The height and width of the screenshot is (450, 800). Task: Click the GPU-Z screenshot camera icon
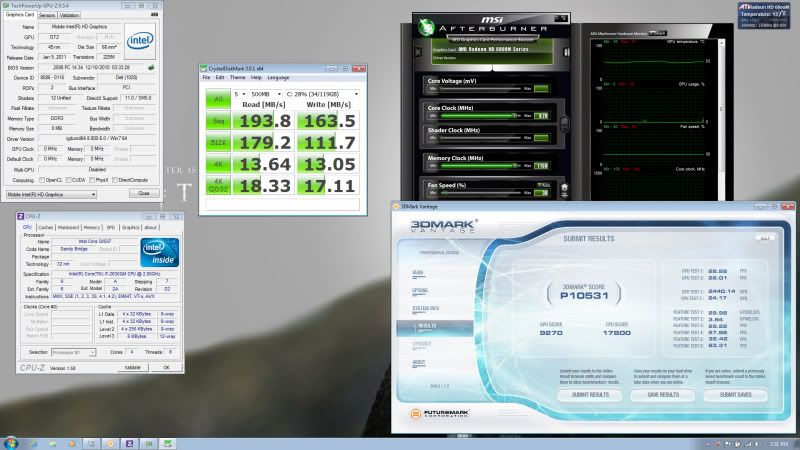155,15
